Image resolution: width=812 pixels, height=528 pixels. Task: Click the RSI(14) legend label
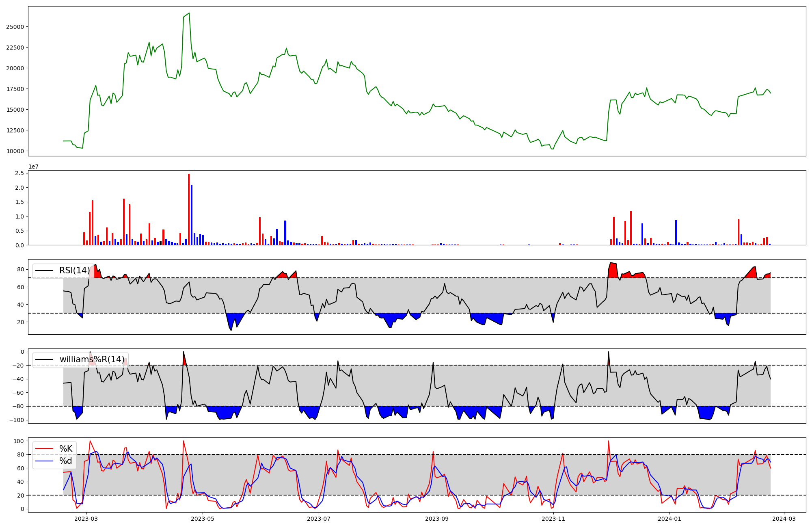(74, 270)
